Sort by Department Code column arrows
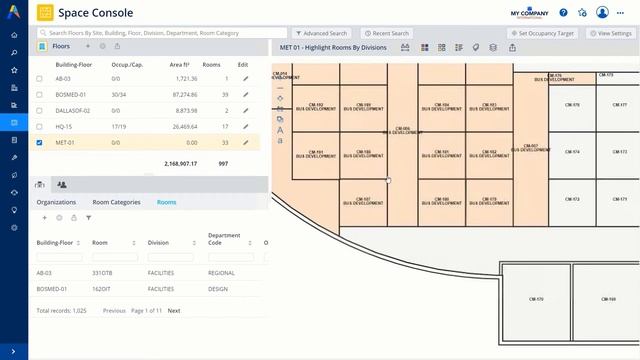Image resolution: width=640 pixels, height=360 pixels. [250, 243]
